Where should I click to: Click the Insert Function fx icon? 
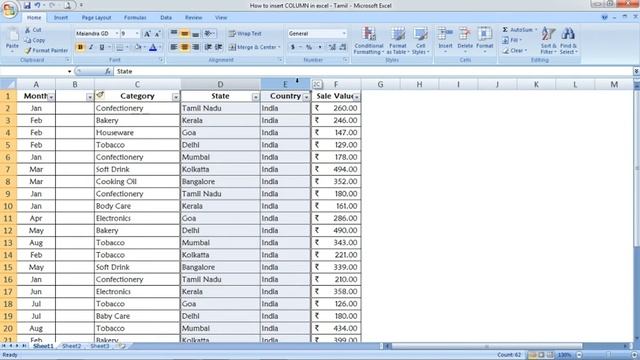pyautogui.click(x=108, y=71)
